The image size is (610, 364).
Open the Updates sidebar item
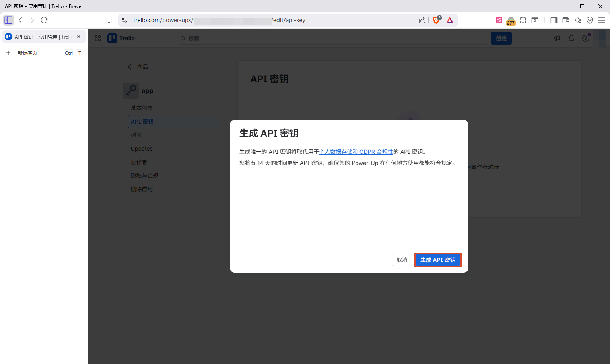click(142, 149)
